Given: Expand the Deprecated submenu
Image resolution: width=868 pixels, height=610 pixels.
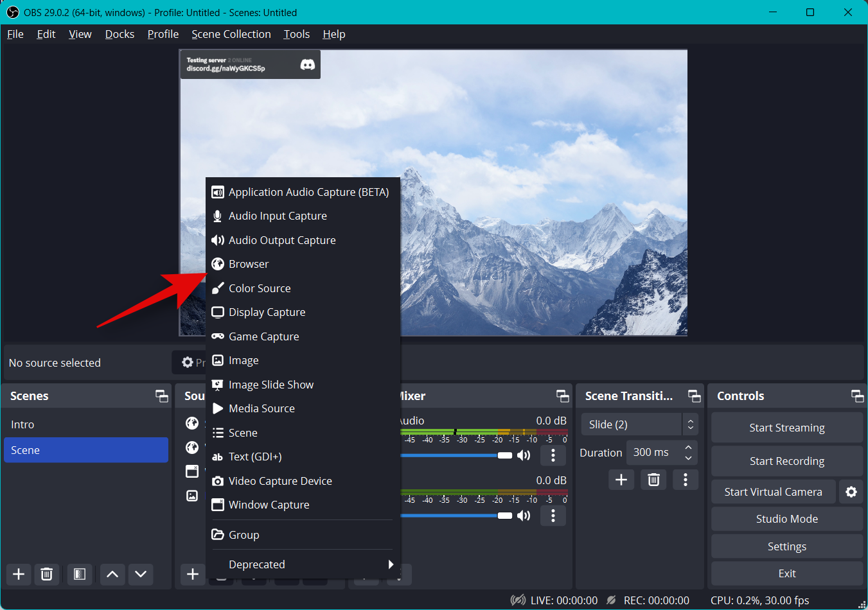Looking at the screenshot, I should pyautogui.click(x=303, y=564).
